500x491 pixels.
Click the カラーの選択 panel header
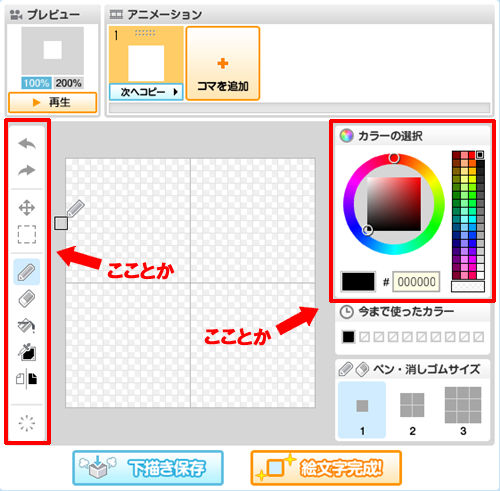pyautogui.click(x=412, y=136)
